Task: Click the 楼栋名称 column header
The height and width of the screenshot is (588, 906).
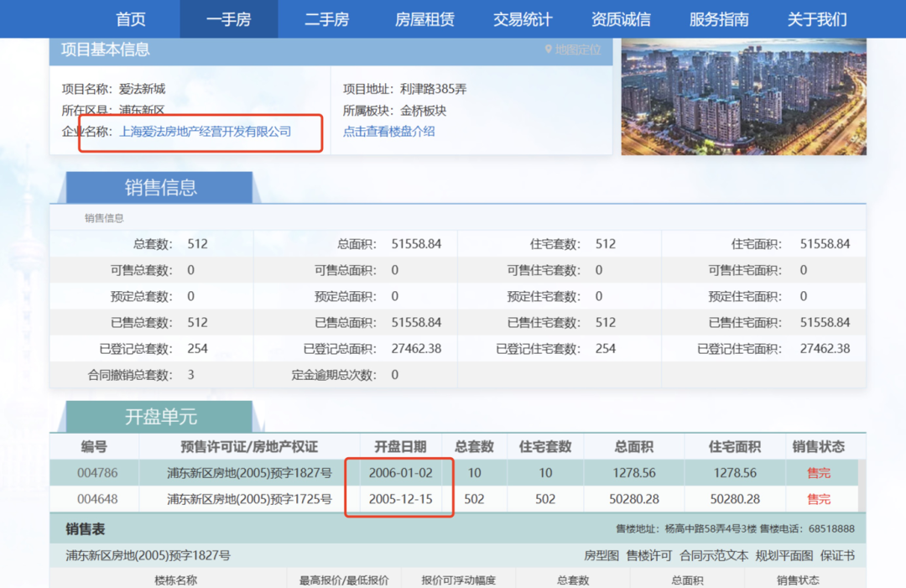Action: pyautogui.click(x=175, y=580)
